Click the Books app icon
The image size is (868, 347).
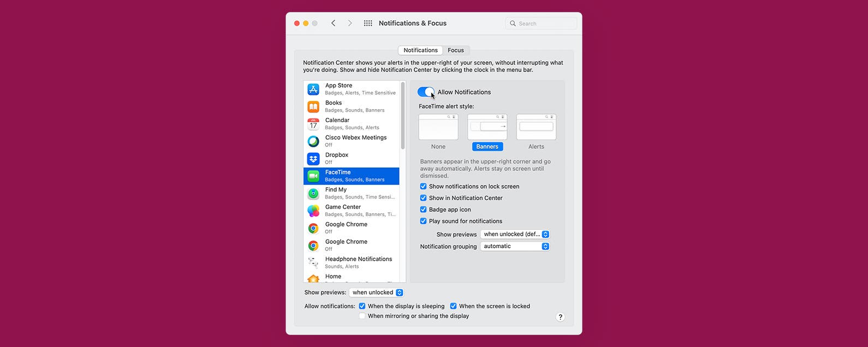313,106
